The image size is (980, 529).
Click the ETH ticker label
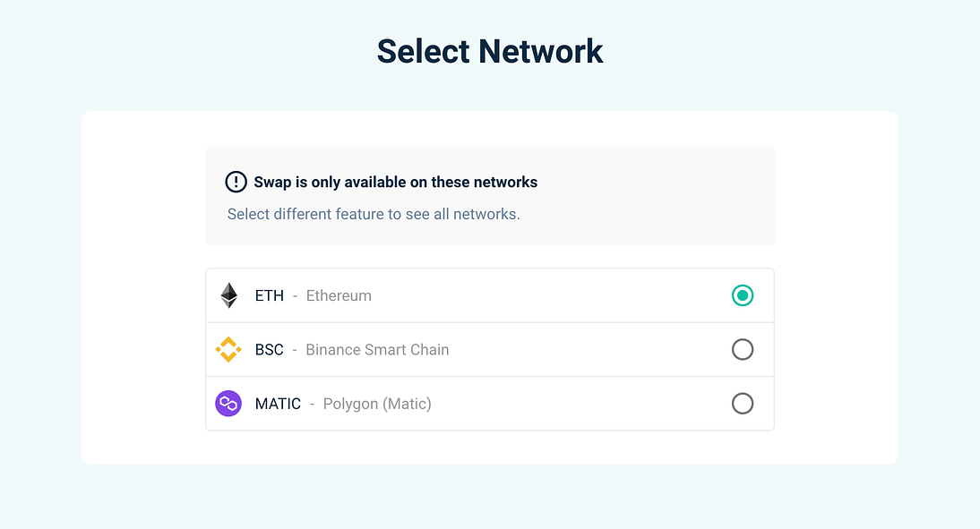270,295
